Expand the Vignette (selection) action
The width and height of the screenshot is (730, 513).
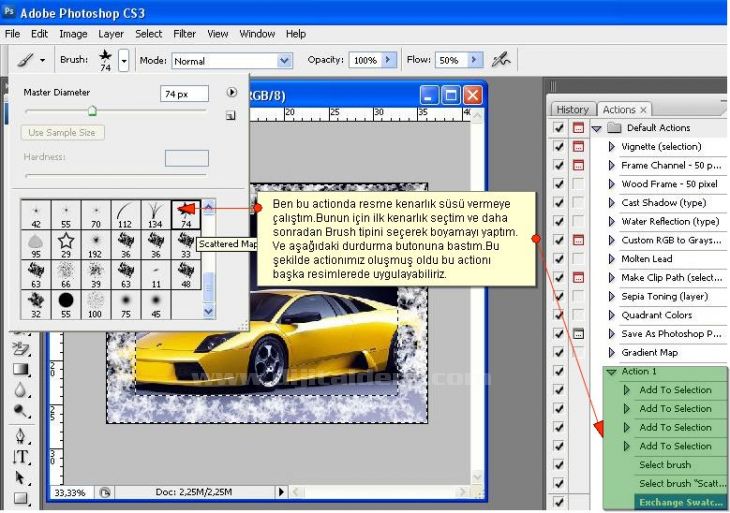[611, 147]
